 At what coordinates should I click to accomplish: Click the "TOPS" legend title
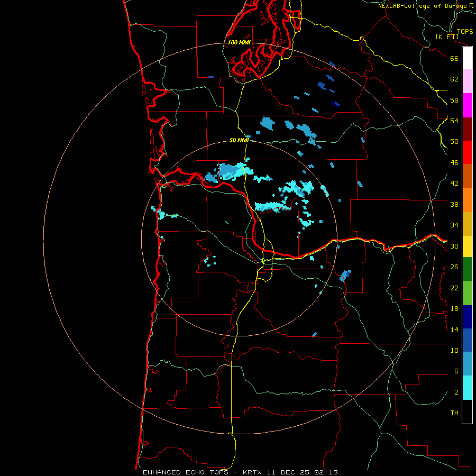(465, 31)
